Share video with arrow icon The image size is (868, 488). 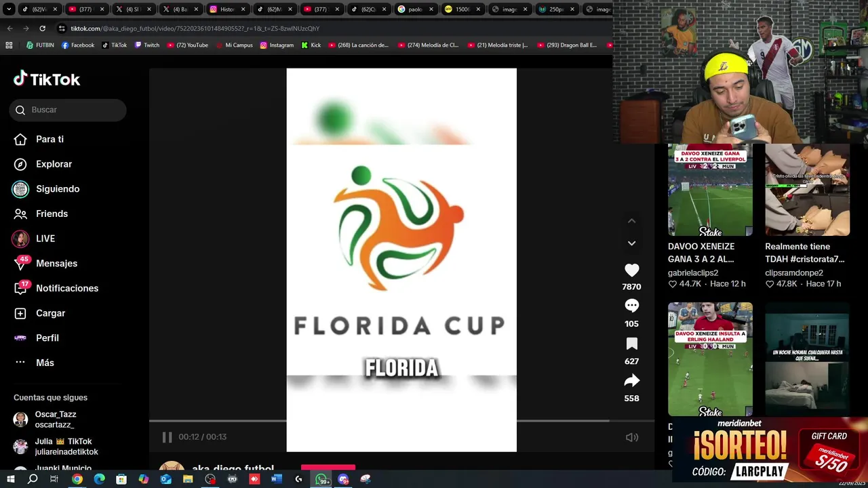point(631,380)
